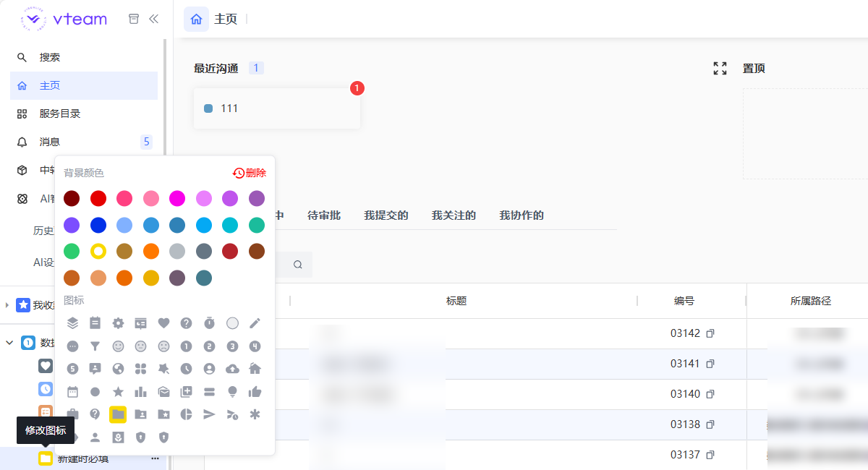Screen dimensions: 868x470
Task: Select the sad face icon
Action: tap(163, 346)
